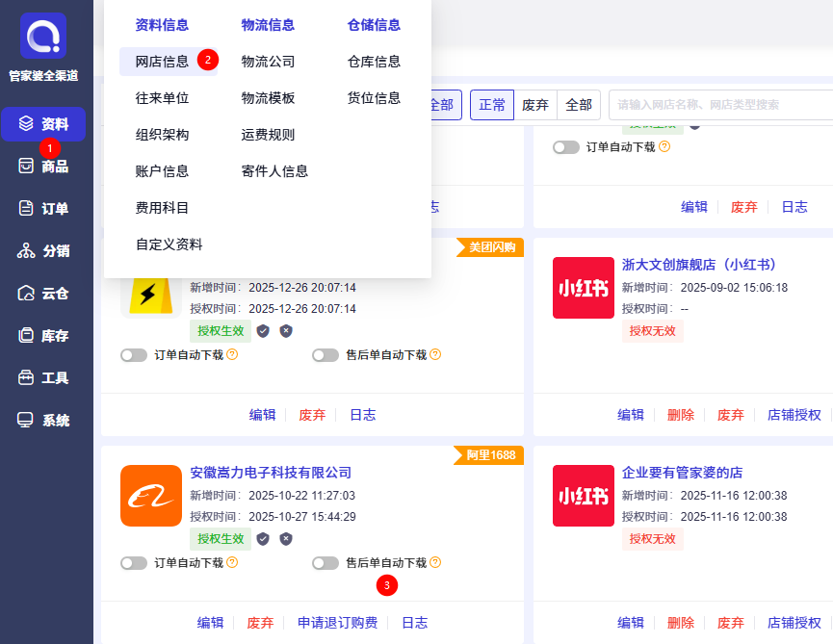Select 费用科目 menu entry
The height and width of the screenshot is (644, 833).
162,208
